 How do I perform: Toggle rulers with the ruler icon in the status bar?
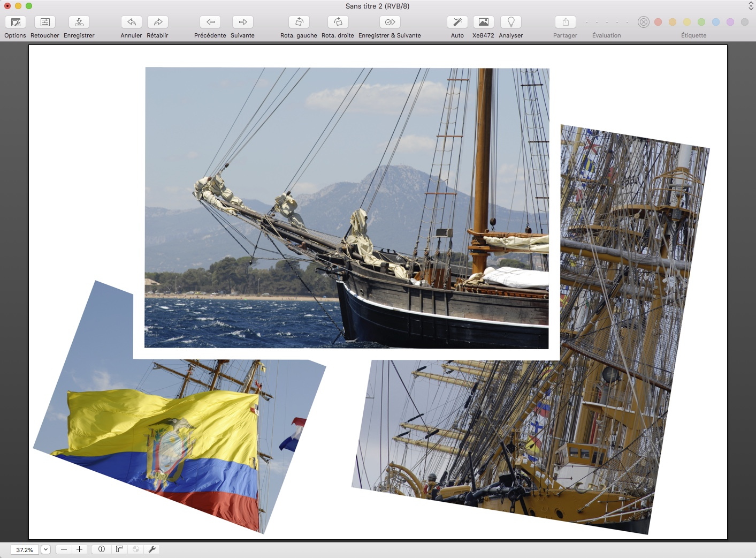119,549
